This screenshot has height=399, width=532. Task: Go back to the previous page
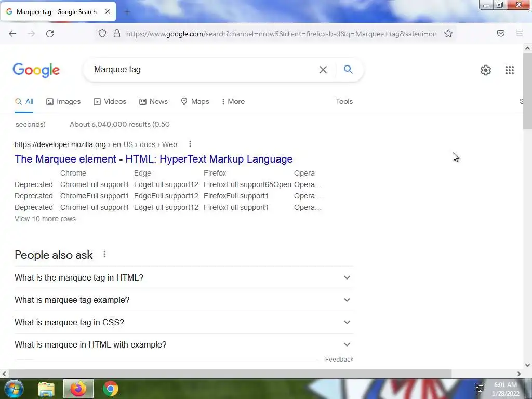coord(12,34)
